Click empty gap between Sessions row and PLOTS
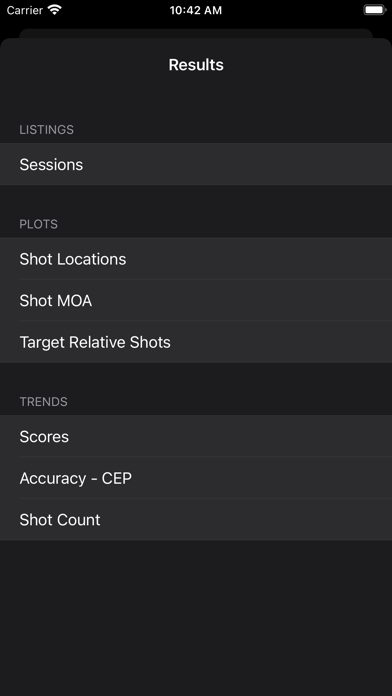Viewport: 392px width, 696px height. pyautogui.click(x=196, y=199)
